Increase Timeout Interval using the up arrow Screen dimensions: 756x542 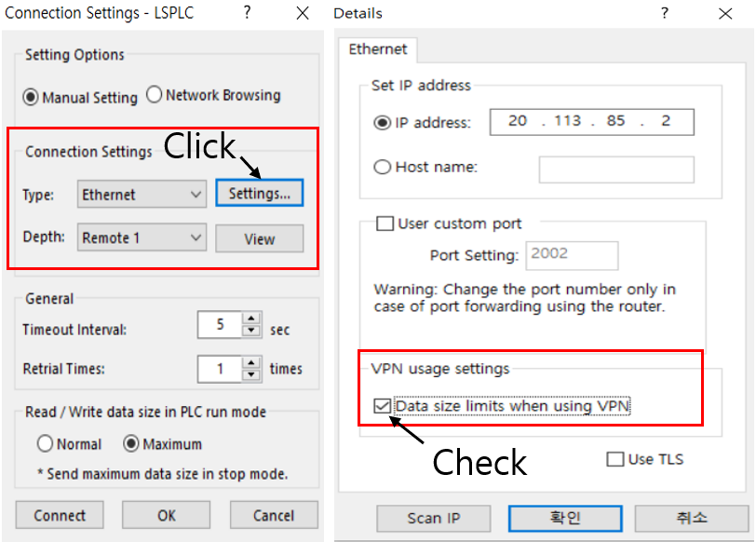pyautogui.click(x=250, y=319)
